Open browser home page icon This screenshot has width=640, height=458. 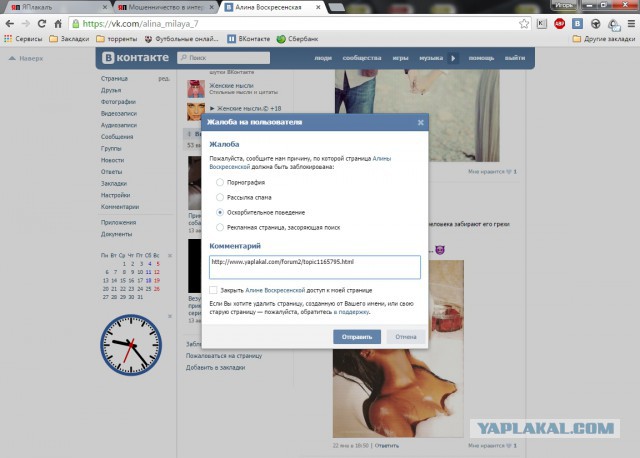[58, 24]
